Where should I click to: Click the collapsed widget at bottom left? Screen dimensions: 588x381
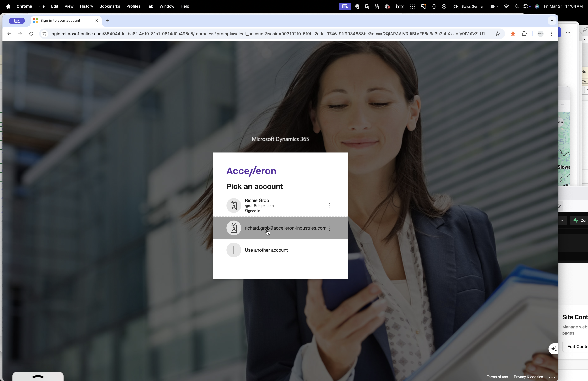(x=38, y=376)
